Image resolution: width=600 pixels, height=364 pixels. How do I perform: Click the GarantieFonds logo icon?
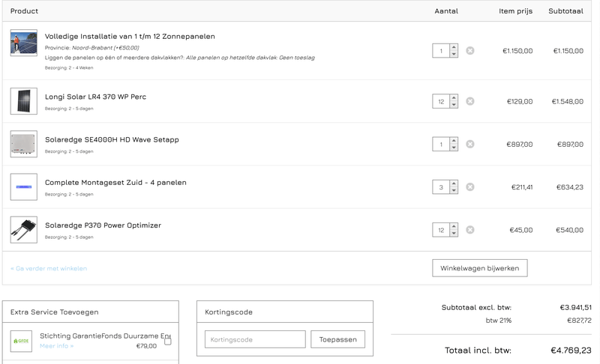[22, 341]
